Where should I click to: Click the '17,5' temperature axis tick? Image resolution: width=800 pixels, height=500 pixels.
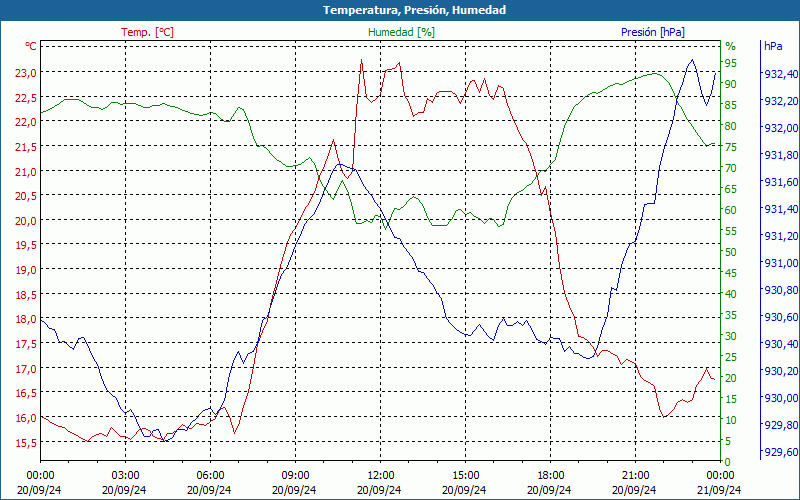click(26, 344)
